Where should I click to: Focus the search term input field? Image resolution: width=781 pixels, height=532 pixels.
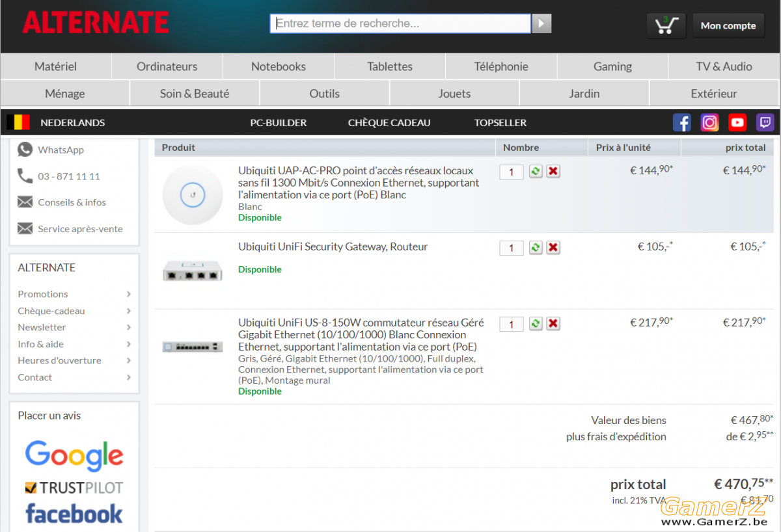click(x=401, y=24)
